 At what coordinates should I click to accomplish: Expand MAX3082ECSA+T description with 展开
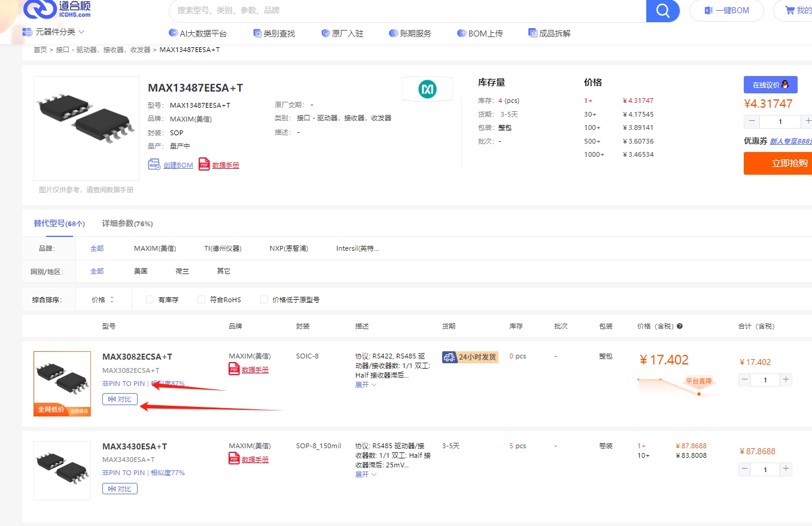(366, 385)
